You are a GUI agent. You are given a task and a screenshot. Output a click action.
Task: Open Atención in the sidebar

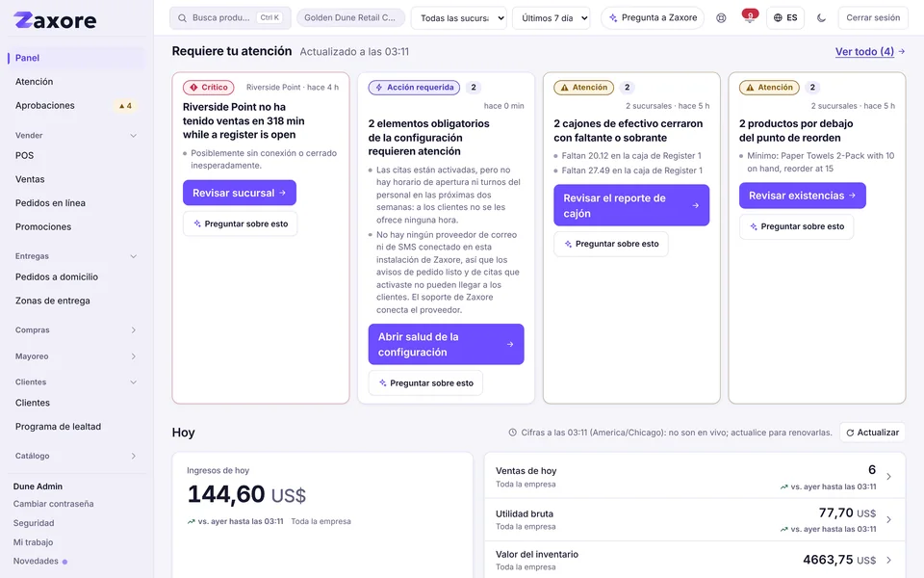[77, 81]
